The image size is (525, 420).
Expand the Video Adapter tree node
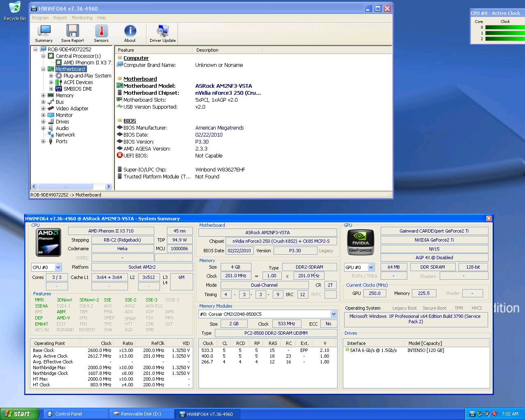point(43,109)
